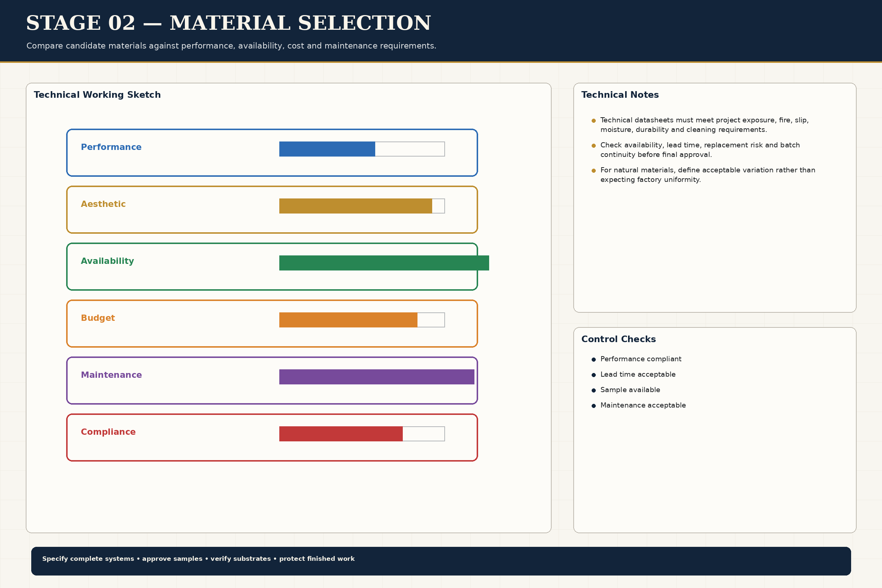Select the Performance label

(111, 147)
